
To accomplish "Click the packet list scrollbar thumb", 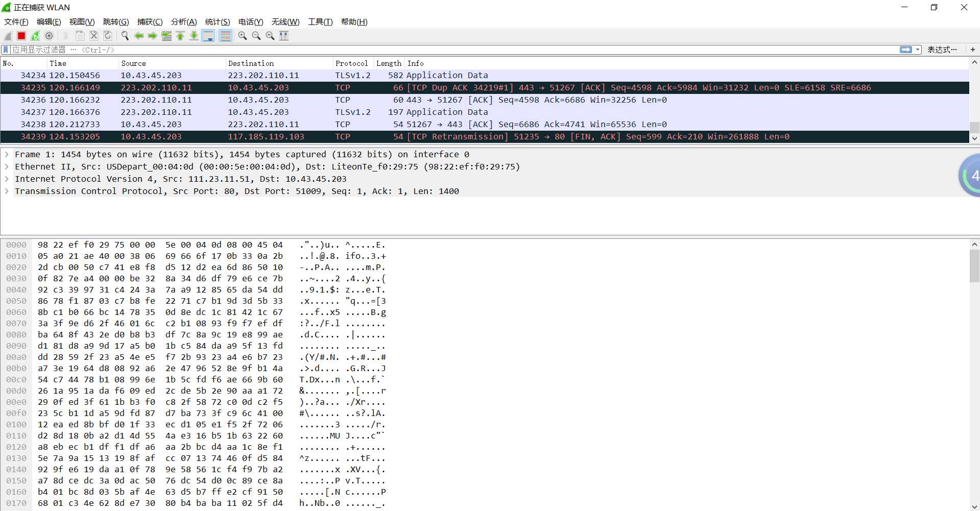I will pyautogui.click(x=974, y=127).
